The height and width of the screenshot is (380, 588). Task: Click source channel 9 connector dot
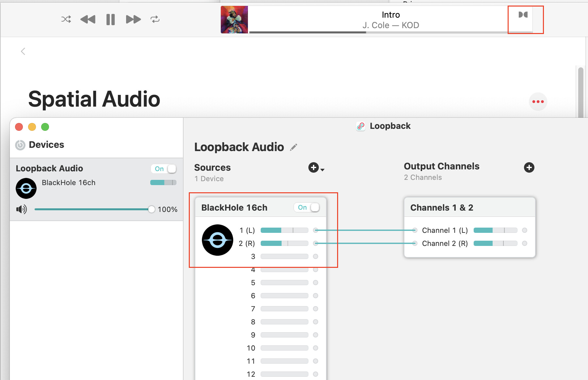[316, 335]
